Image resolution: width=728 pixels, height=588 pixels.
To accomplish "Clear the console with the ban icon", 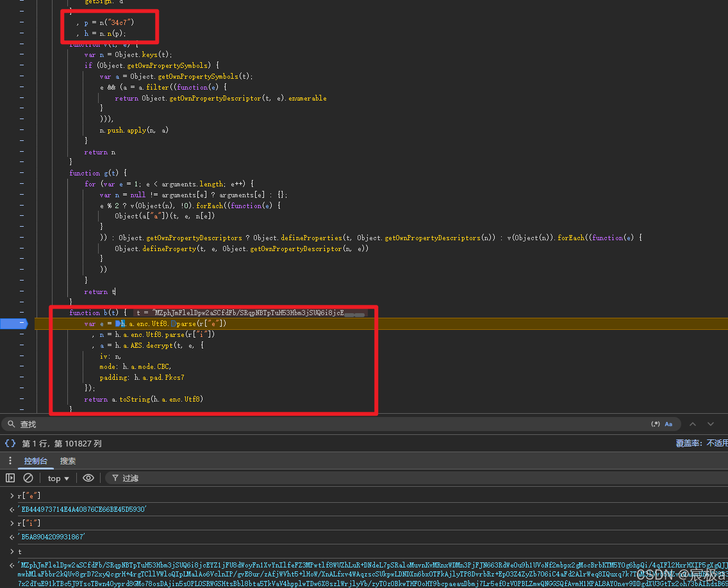I will 28,478.
